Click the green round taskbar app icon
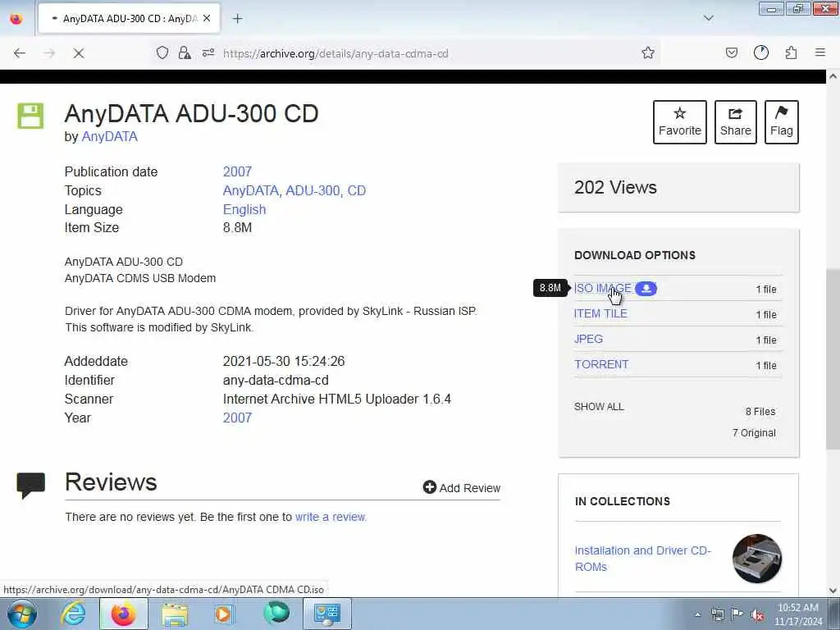 (276, 614)
